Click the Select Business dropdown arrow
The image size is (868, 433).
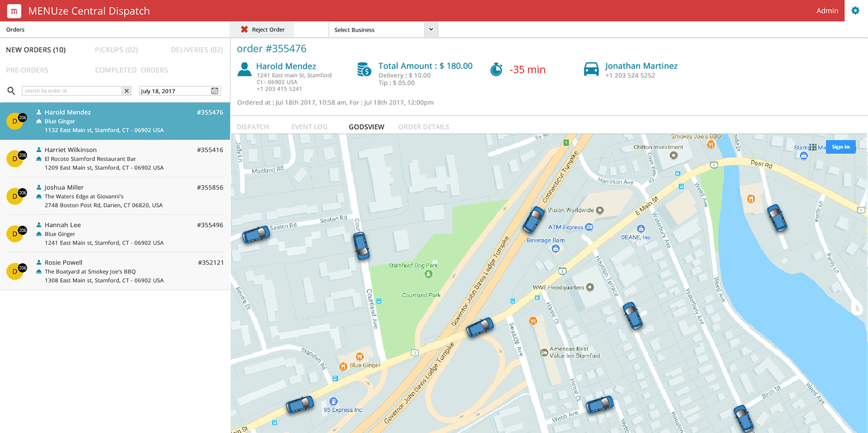click(431, 29)
